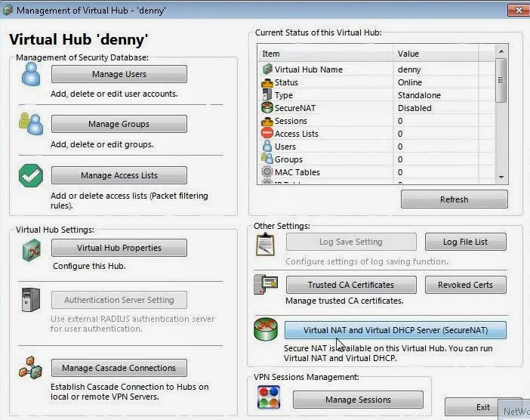
Task: Close the Management of Virtual Hub window
Action: pos(519,10)
